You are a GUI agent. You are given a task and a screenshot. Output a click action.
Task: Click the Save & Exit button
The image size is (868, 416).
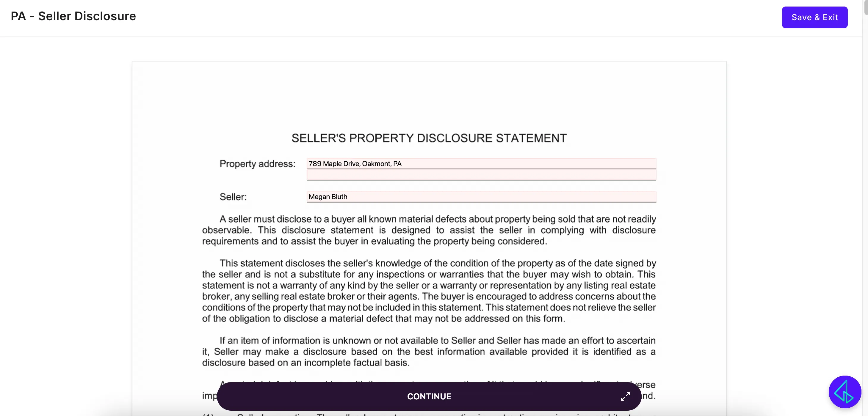click(814, 17)
